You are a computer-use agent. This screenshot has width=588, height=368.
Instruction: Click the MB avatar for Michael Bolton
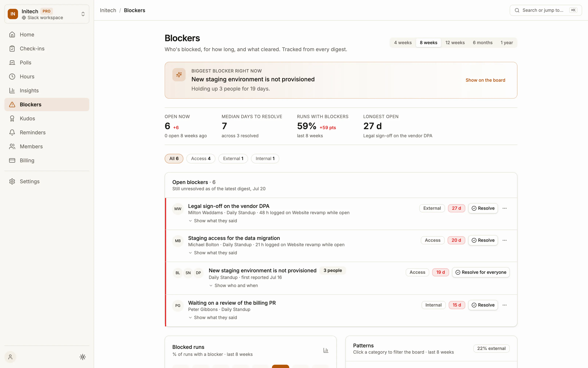[x=178, y=241]
